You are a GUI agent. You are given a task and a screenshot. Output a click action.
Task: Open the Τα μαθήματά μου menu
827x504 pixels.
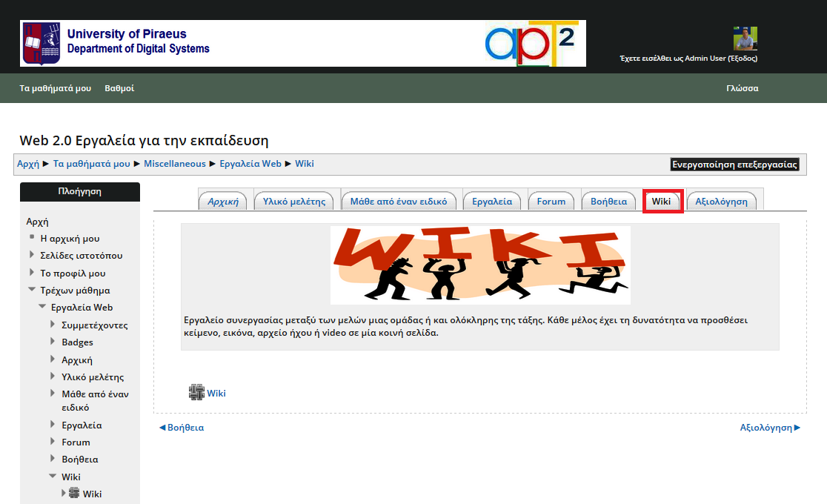56,88
